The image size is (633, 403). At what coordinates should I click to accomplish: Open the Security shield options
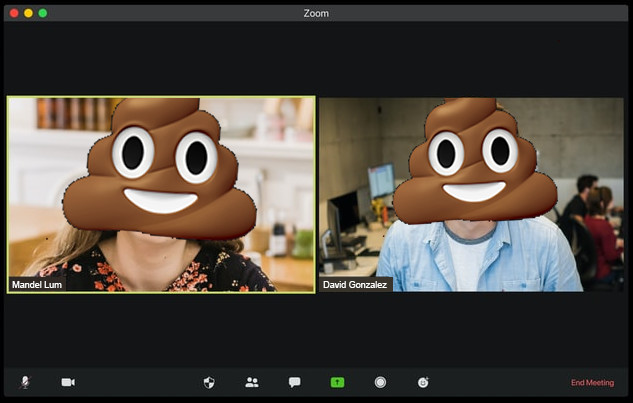[x=209, y=382]
